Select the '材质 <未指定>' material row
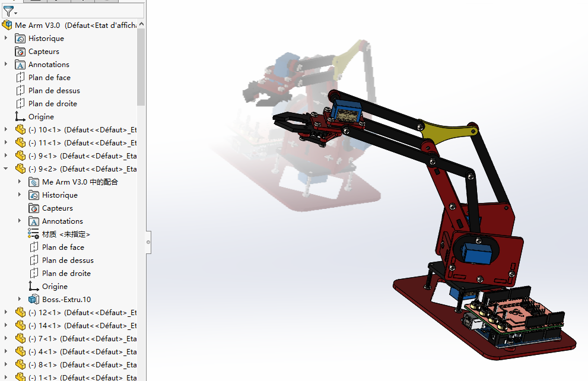This screenshot has width=588, height=381. click(66, 234)
